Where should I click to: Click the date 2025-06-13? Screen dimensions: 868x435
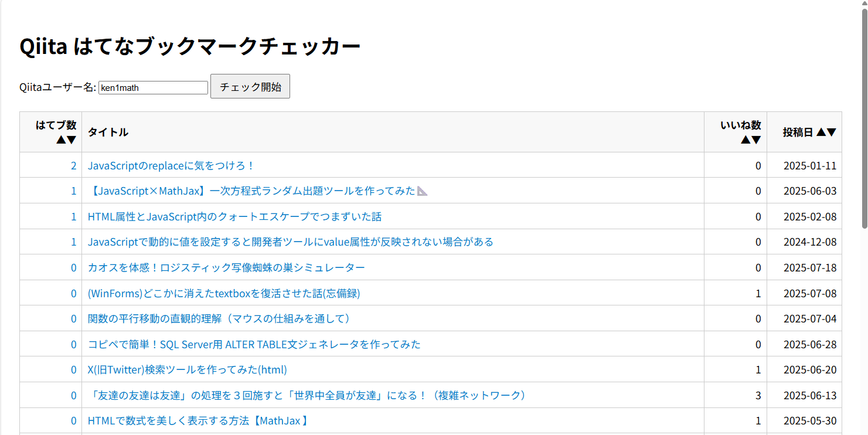point(810,395)
